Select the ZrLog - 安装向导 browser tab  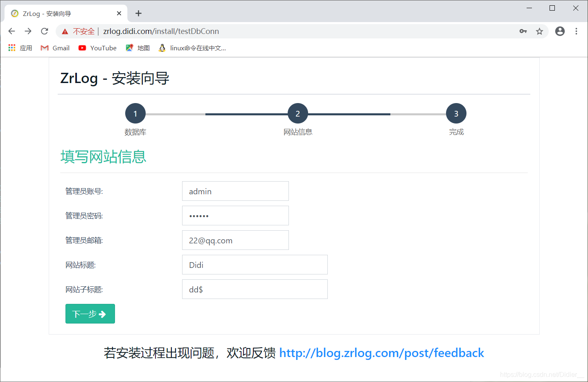tap(65, 13)
